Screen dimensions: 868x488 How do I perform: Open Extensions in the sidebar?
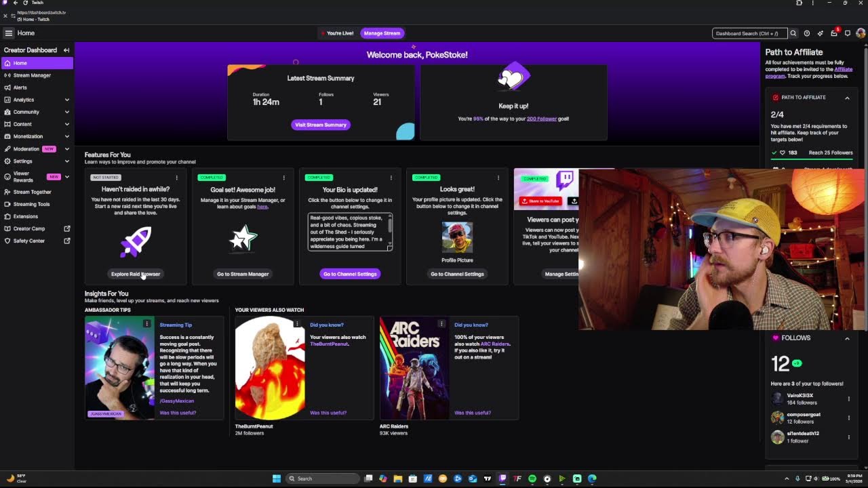[37, 216]
